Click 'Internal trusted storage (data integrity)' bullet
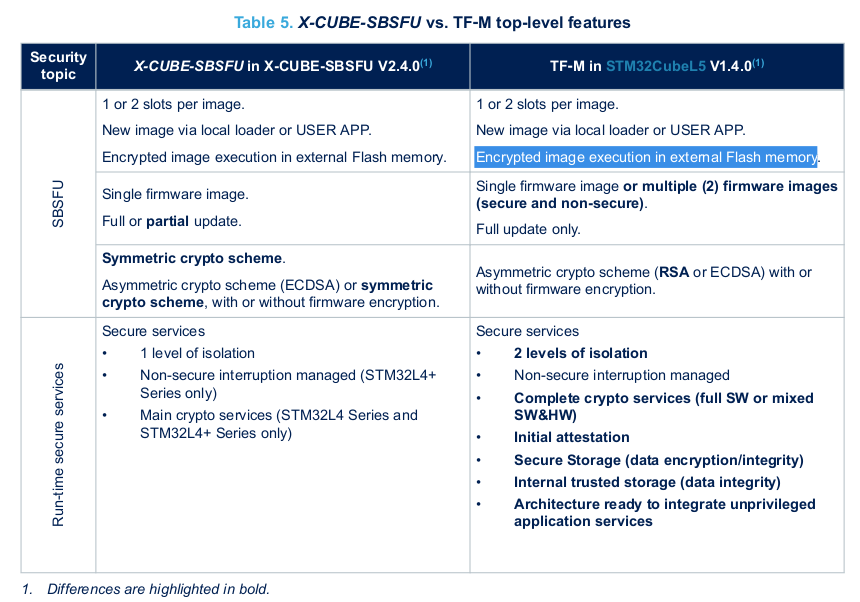860x602 pixels. (x=647, y=482)
